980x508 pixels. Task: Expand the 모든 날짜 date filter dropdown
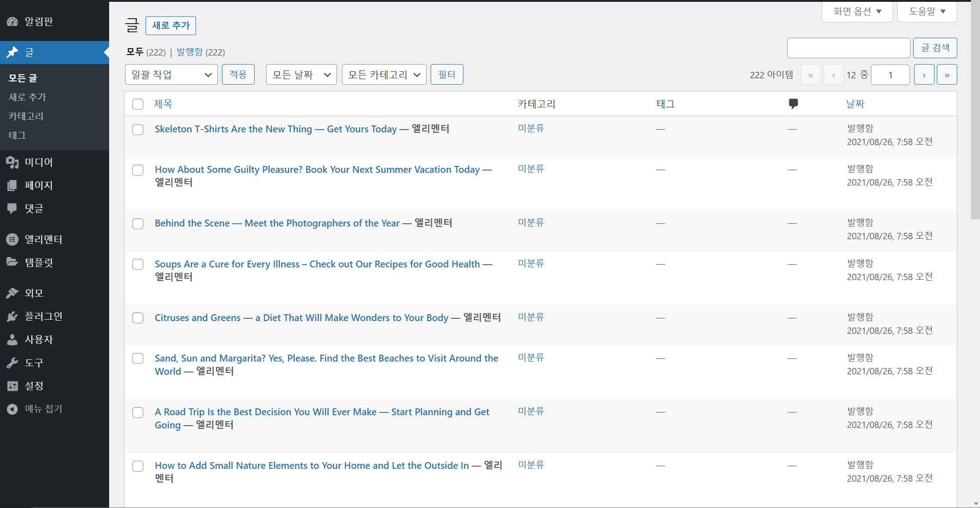click(x=301, y=75)
